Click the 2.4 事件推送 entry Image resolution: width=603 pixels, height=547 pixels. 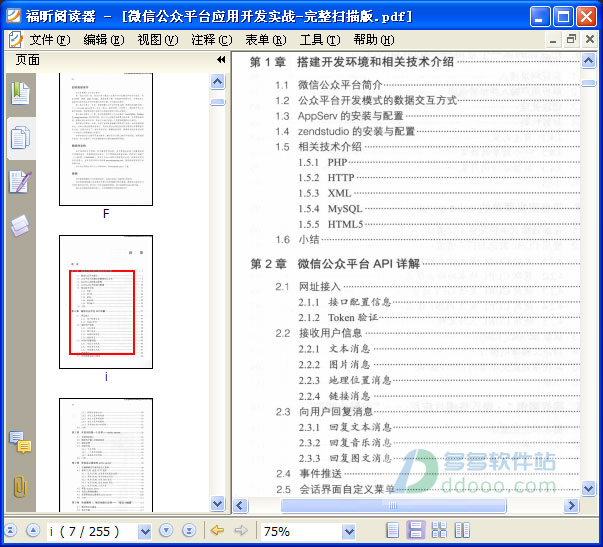pyautogui.click(x=308, y=474)
